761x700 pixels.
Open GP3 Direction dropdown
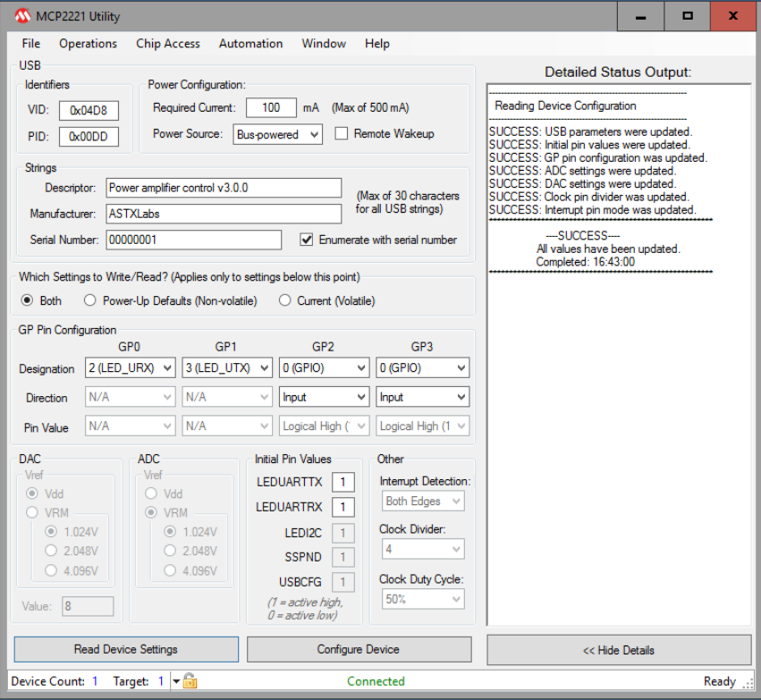[422, 397]
